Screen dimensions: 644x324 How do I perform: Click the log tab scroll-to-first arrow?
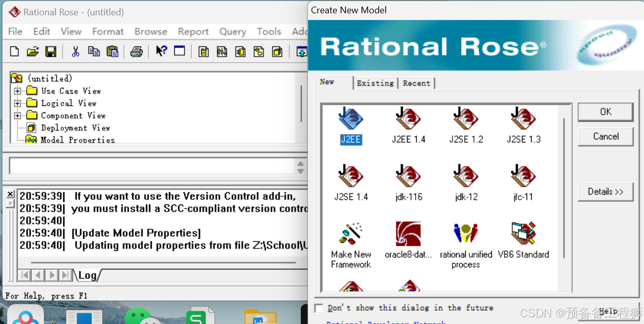pos(25,275)
